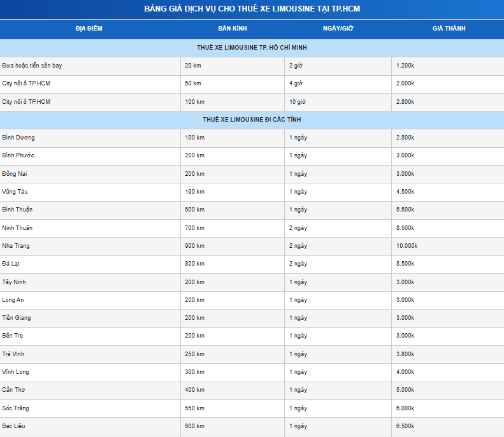Click the THUÊ XE LIMOUSINE TP. HỒ CHÍ MINH heading
The height and width of the screenshot is (437, 504).
point(252,48)
